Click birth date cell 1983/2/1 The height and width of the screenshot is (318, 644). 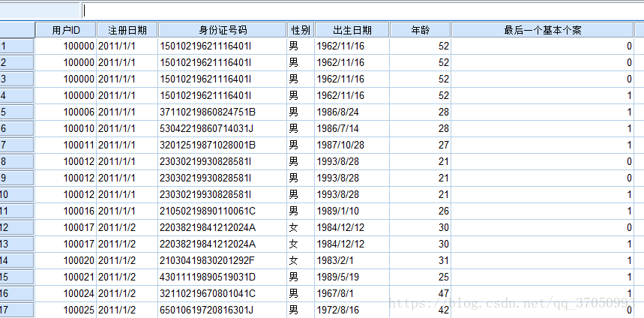pyautogui.click(x=352, y=260)
